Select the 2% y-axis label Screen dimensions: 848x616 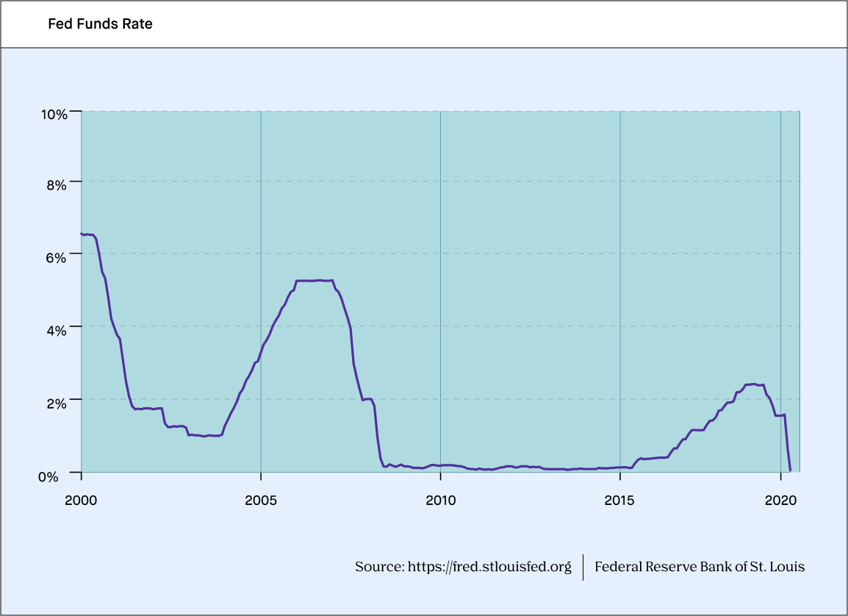(x=57, y=403)
